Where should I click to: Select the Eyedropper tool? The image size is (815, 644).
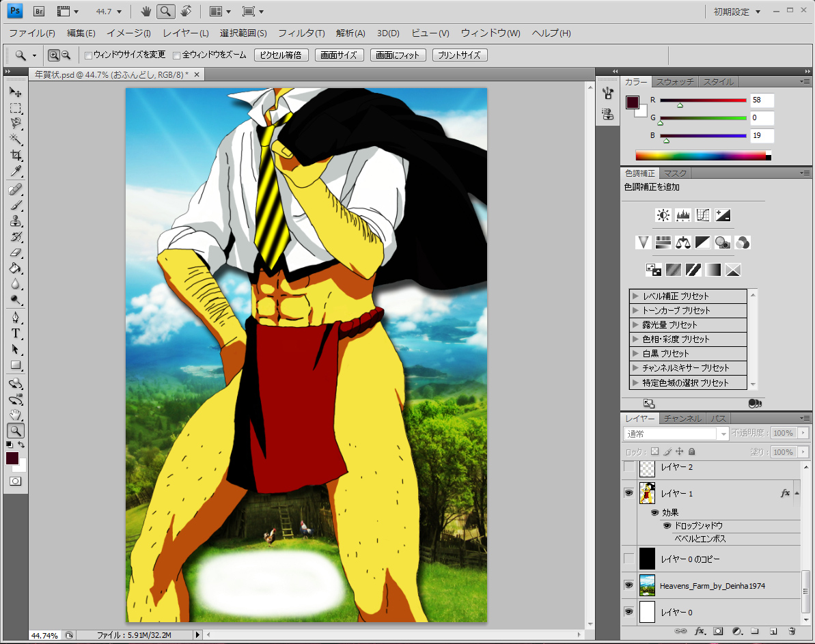tap(16, 171)
